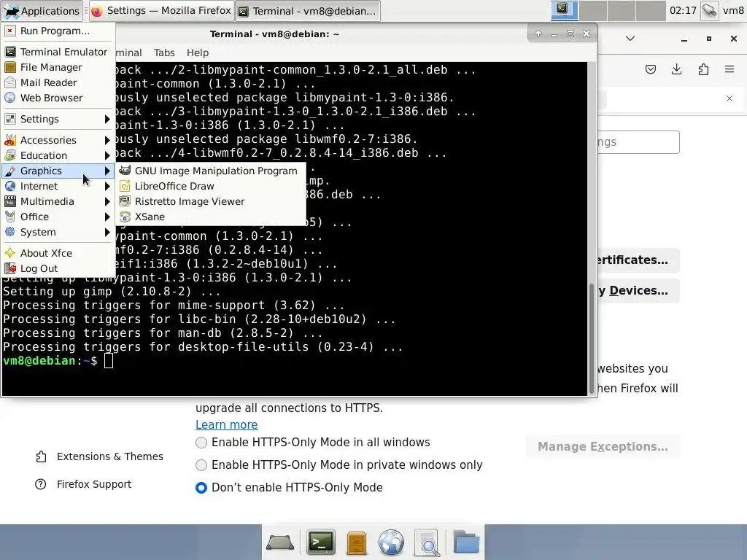
Task: Launch Web Browser globe icon in dock
Action: pyautogui.click(x=391, y=542)
